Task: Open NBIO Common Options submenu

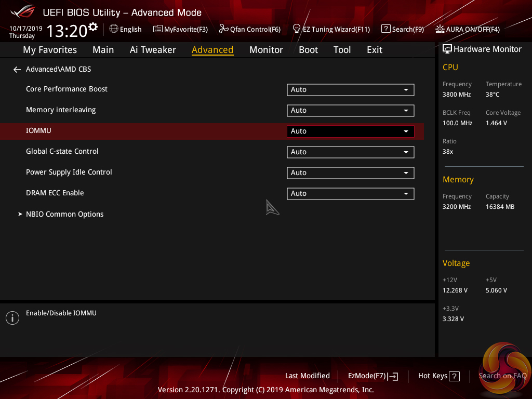Action: click(64, 214)
